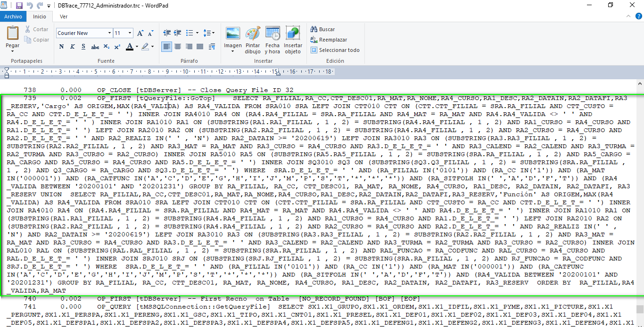Restore down the WordPad window

point(611,5)
